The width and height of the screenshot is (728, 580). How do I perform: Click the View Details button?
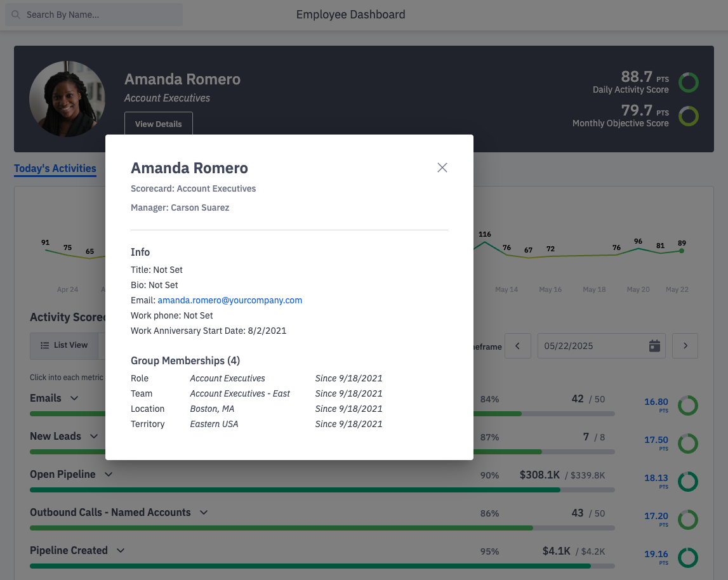click(x=158, y=124)
